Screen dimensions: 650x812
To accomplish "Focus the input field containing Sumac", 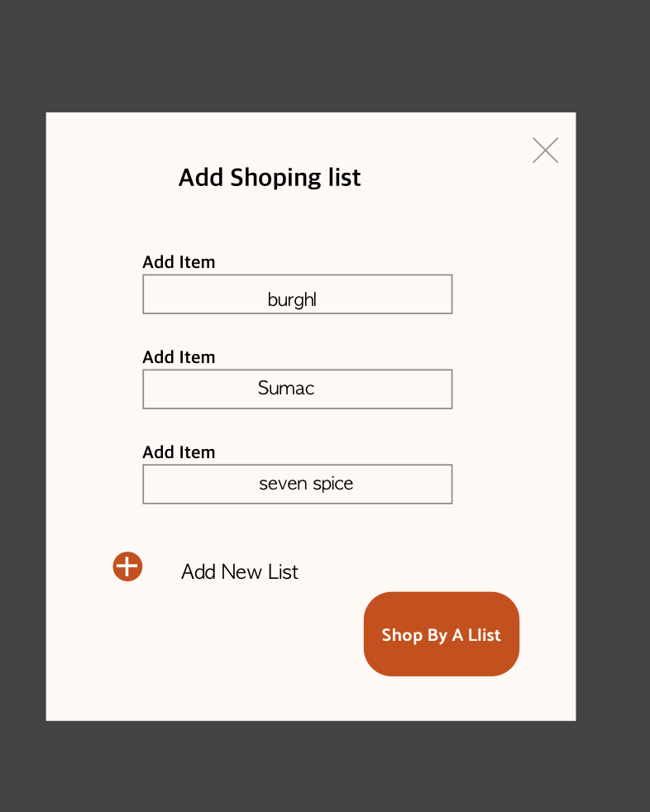I will (x=297, y=389).
